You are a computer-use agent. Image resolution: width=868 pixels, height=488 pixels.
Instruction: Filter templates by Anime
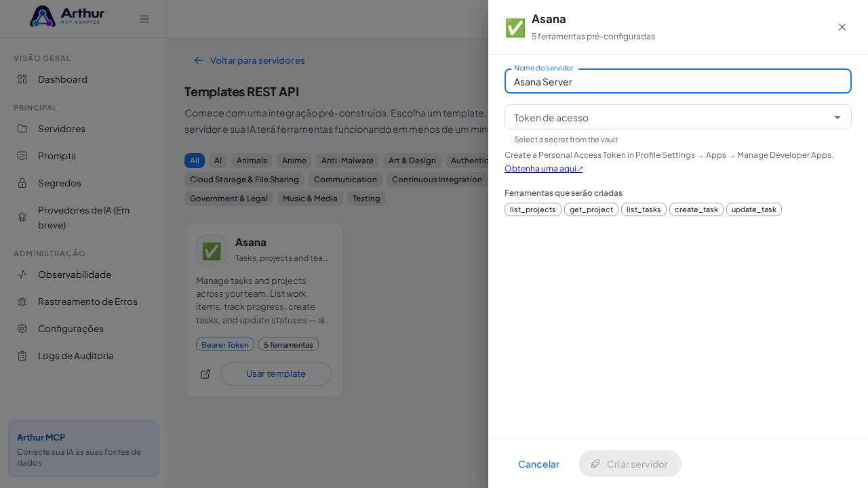coord(294,161)
